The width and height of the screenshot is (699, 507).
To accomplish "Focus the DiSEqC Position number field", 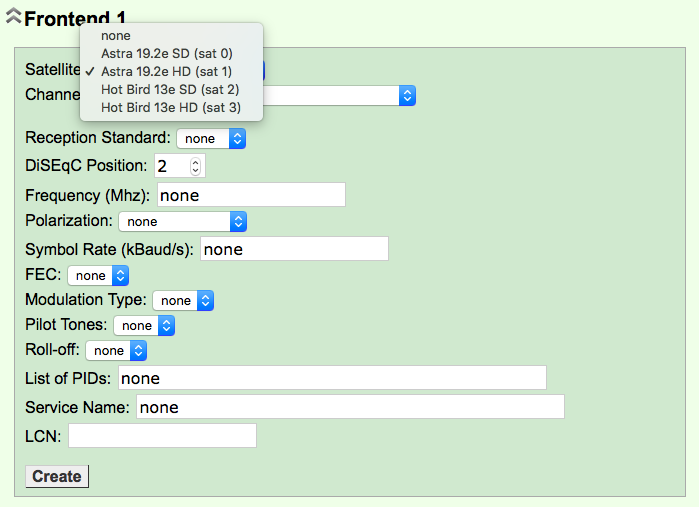I will click(180, 166).
